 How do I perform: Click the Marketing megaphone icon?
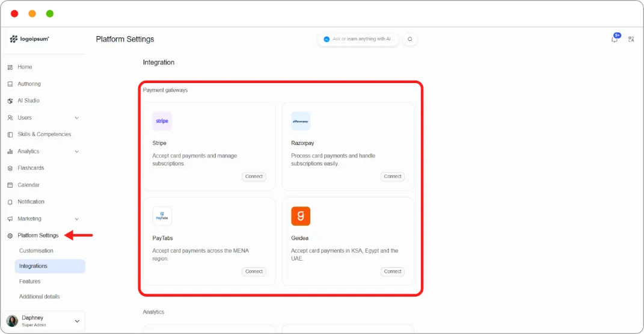[10, 219]
